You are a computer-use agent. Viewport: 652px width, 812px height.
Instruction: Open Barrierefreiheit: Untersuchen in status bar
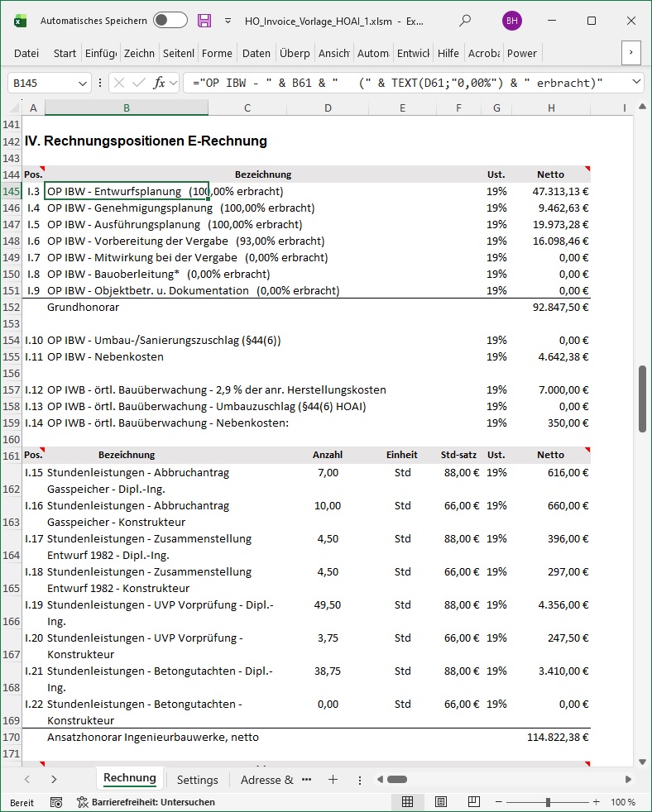pos(146,802)
